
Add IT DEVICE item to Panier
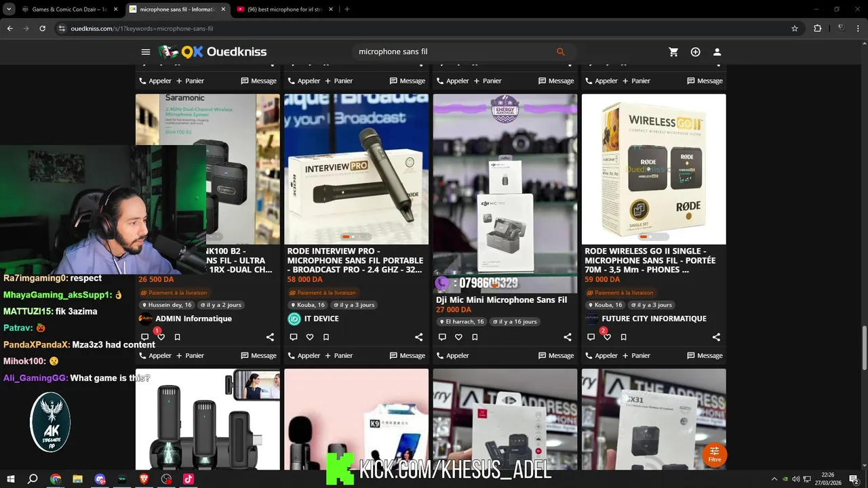(339, 355)
